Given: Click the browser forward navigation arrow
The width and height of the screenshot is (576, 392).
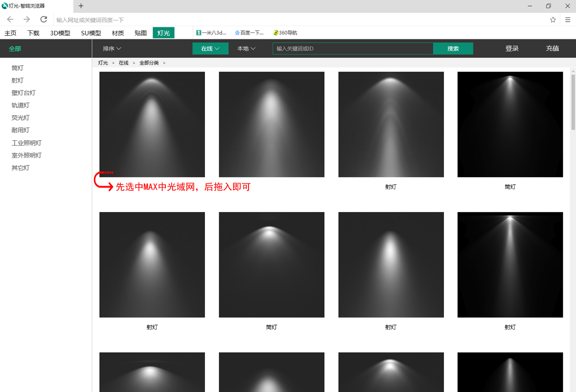Looking at the screenshot, I should pyautogui.click(x=26, y=19).
